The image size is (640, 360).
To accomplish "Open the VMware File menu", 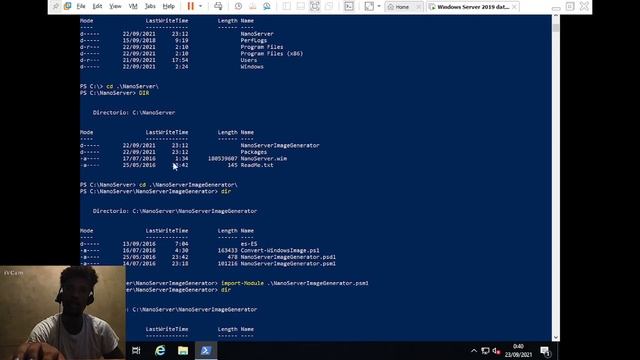I will (81, 6).
